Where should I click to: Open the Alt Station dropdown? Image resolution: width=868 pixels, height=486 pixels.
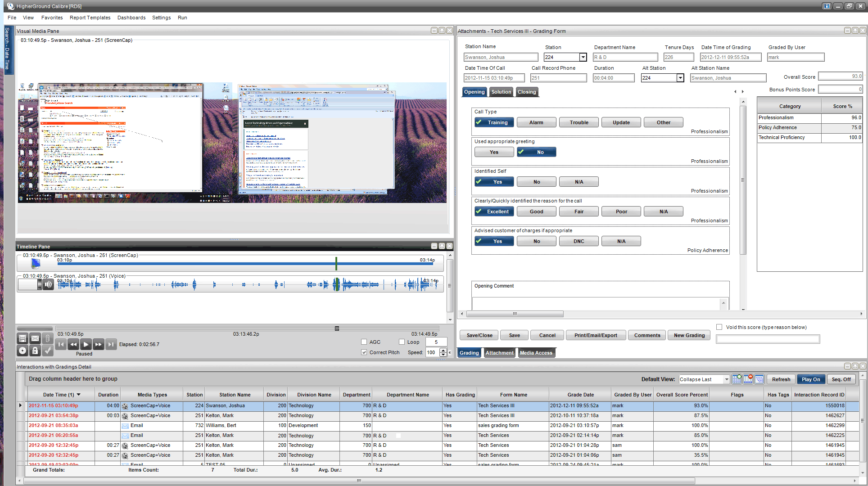[680, 78]
